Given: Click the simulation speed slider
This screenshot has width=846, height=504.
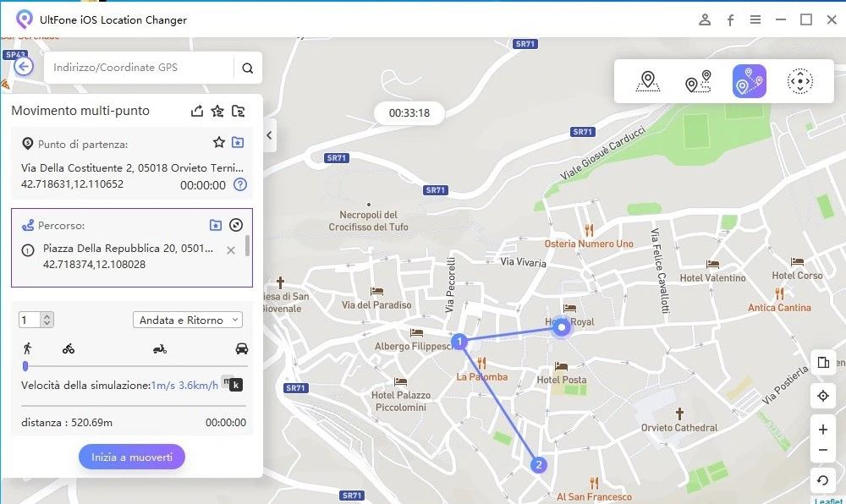Looking at the screenshot, I should (x=25, y=366).
